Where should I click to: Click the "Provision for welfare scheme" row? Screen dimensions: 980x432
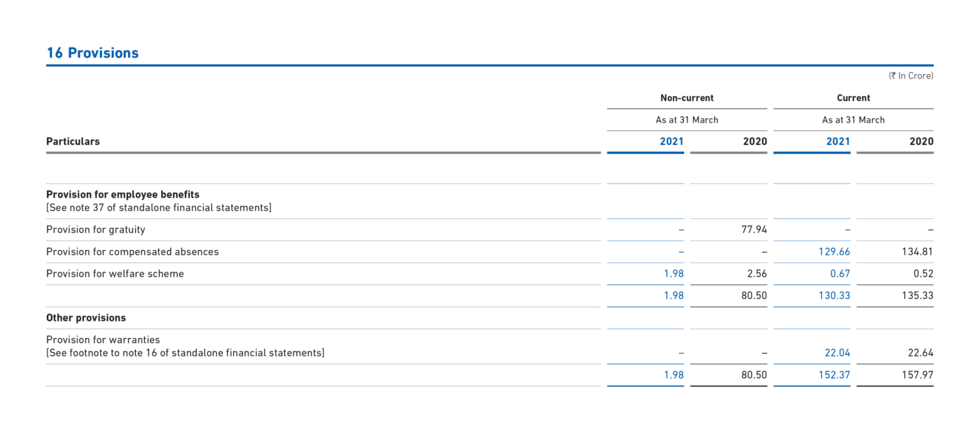tap(114, 273)
